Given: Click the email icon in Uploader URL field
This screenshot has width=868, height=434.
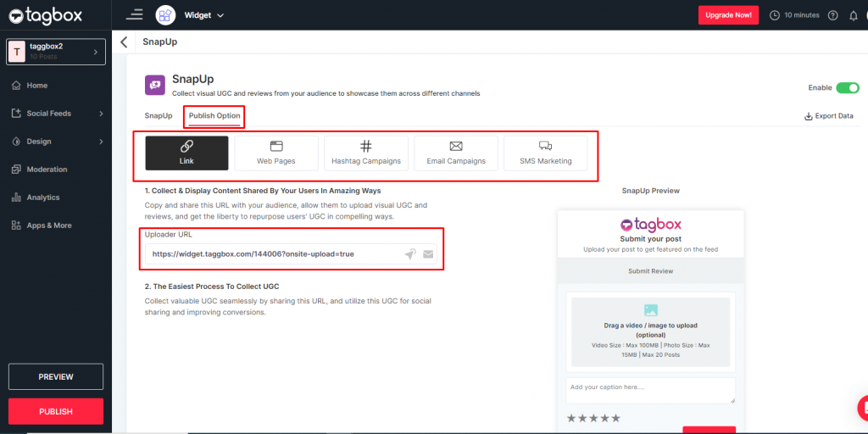Looking at the screenshot, I should (428, 253).
